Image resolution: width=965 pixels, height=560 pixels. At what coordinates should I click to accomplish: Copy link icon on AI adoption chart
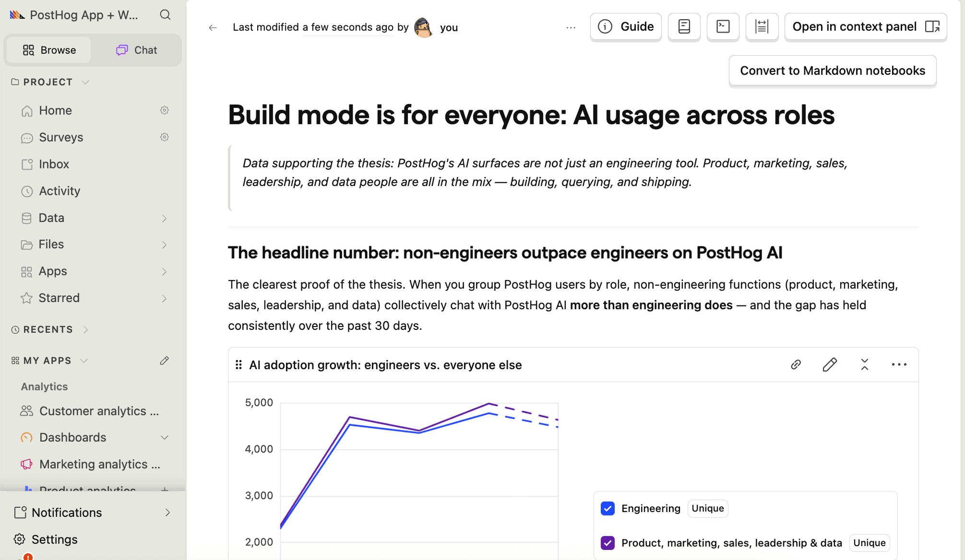[796, 365]
